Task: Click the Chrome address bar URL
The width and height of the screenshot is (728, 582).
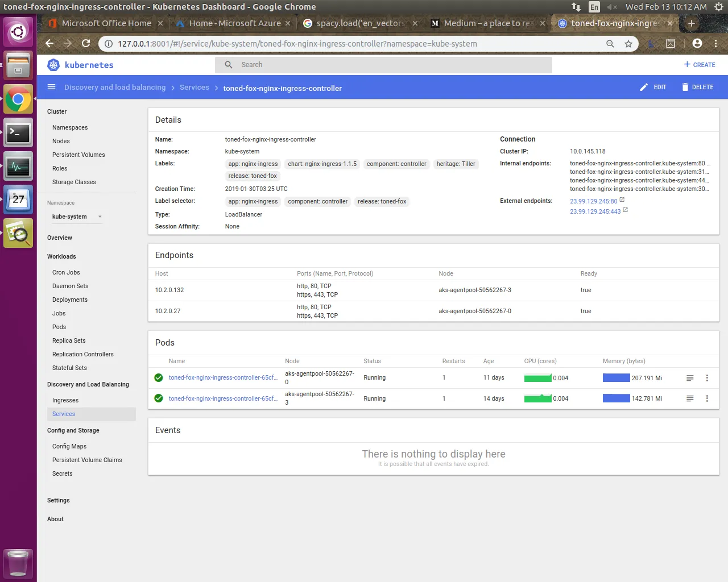Action: point(297,44)
